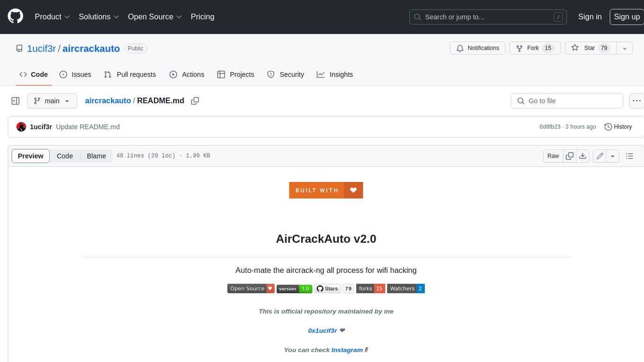The image size is (644, 362).
Task: Open commit hash 6d8fb23
Action: [x=550, y=127]
